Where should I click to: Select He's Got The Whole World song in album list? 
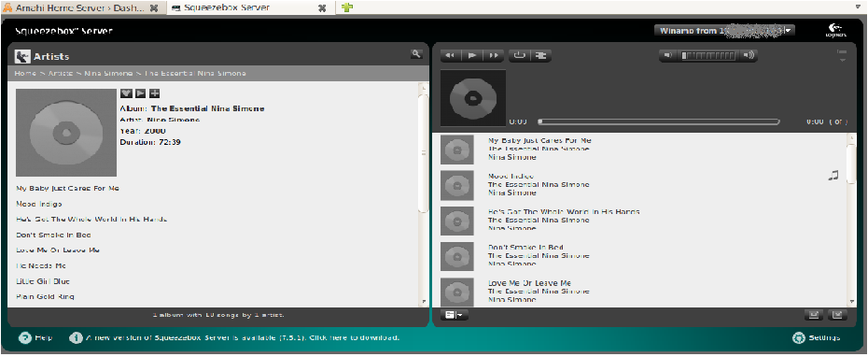[91, 220]
